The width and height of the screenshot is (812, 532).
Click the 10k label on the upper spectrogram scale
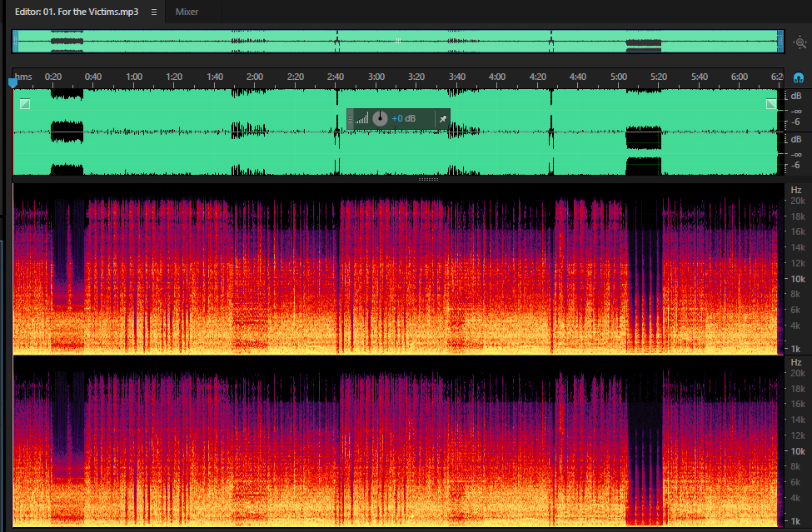[x=798, y=279]
